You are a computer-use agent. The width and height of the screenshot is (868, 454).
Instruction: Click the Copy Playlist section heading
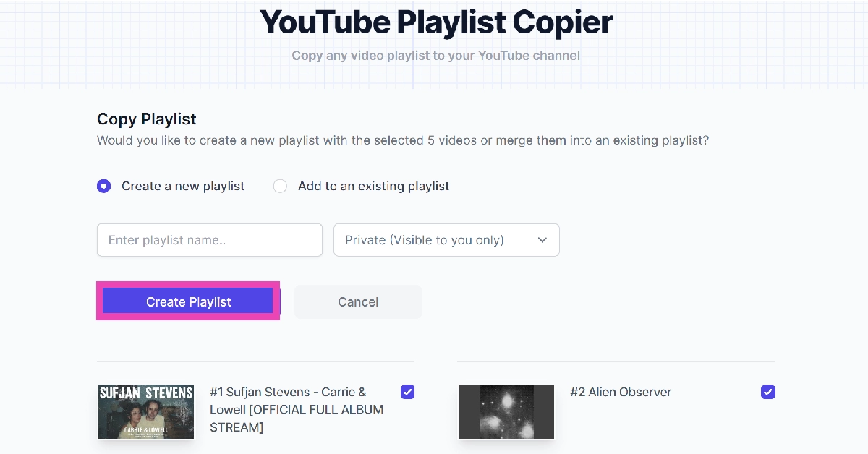coord(147,119)
